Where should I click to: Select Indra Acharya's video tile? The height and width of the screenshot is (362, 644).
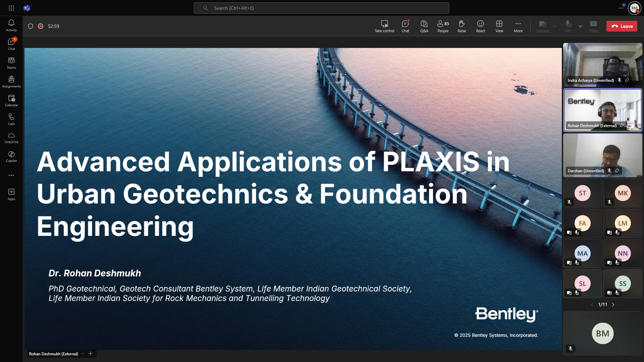[602, 64]
